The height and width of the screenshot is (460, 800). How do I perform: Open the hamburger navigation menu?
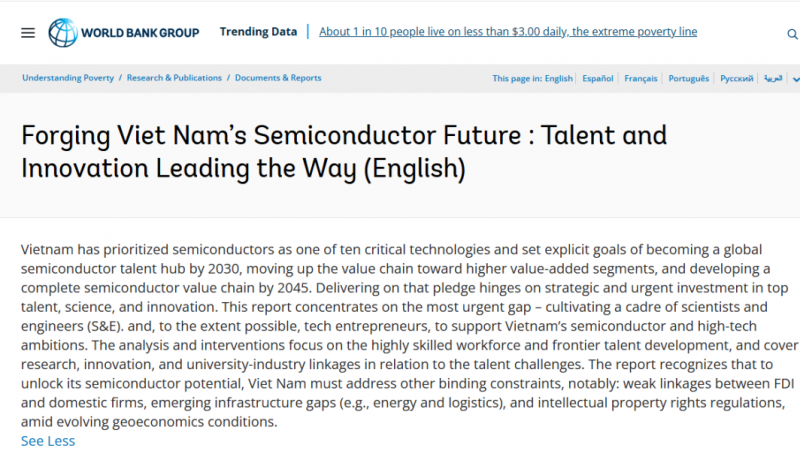point(28,33)
